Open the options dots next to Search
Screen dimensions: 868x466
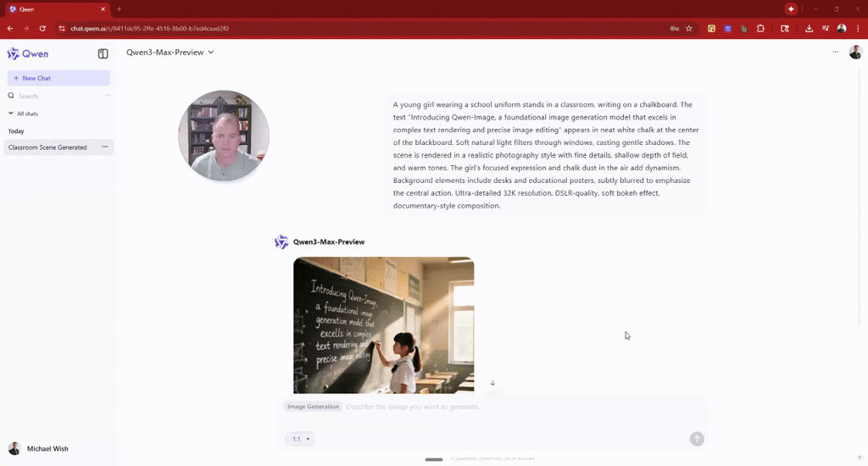click(x=108, y=95)
